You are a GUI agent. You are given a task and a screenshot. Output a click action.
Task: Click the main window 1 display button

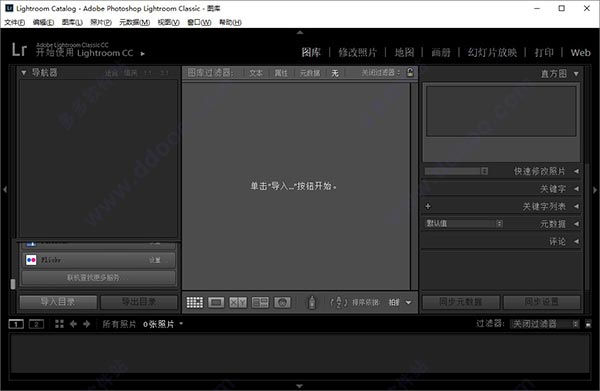(16, 324)
